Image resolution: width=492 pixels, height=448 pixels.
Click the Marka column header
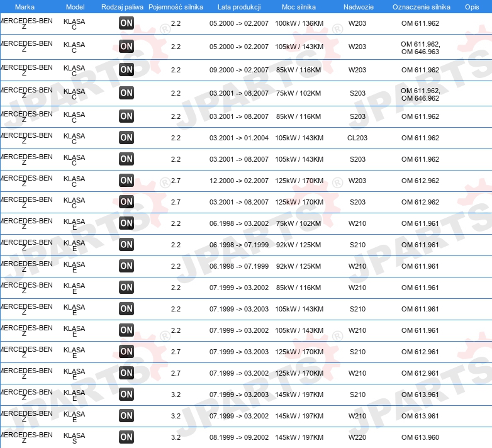click(x=25, y=7)
